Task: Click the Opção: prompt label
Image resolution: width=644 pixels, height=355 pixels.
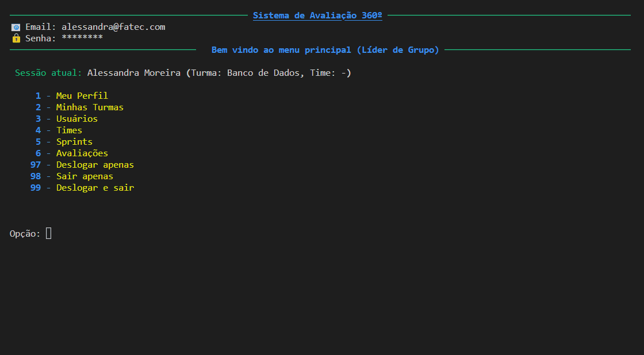Action: click(25, 234)
